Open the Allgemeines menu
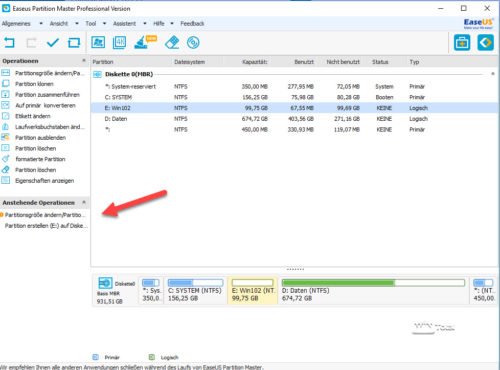The width and height of the screenshot is (500, 370). click(x=16, y=24)
